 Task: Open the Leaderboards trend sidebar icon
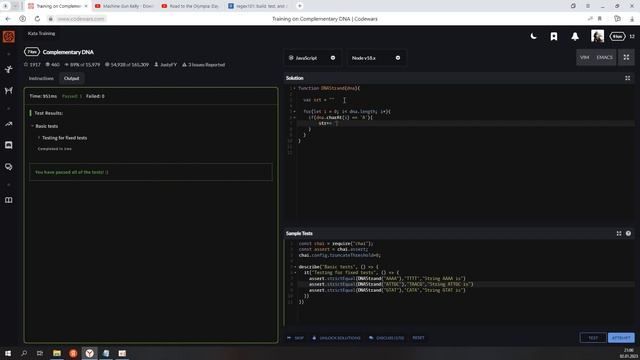(x=9, y=124)
